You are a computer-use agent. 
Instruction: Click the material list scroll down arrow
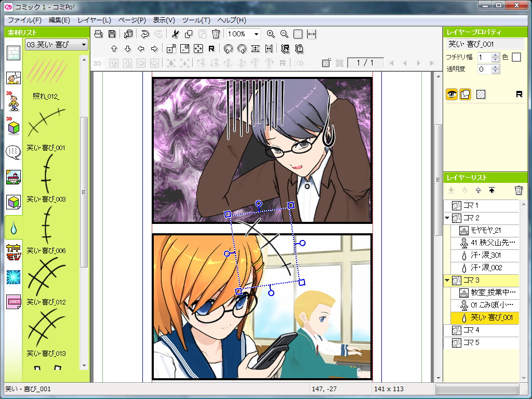point(84,366)
